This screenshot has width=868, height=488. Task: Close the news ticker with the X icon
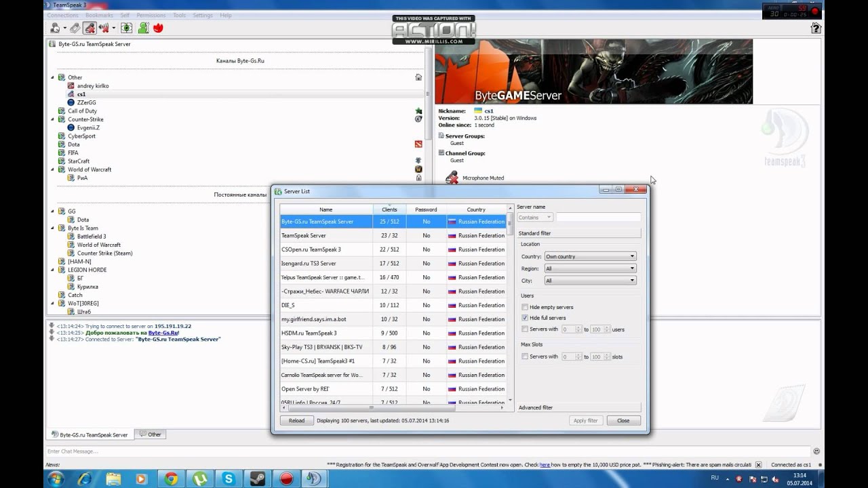pos(758,465)
